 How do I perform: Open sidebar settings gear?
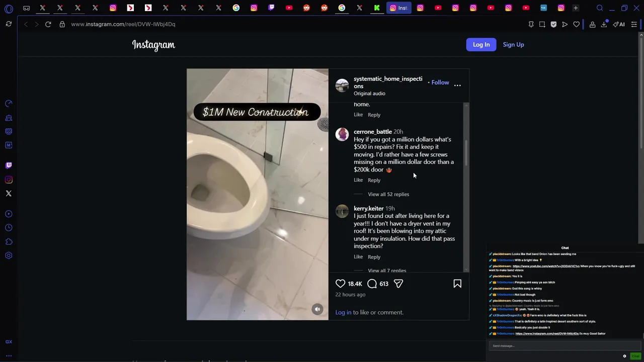(x=9, y=255)
